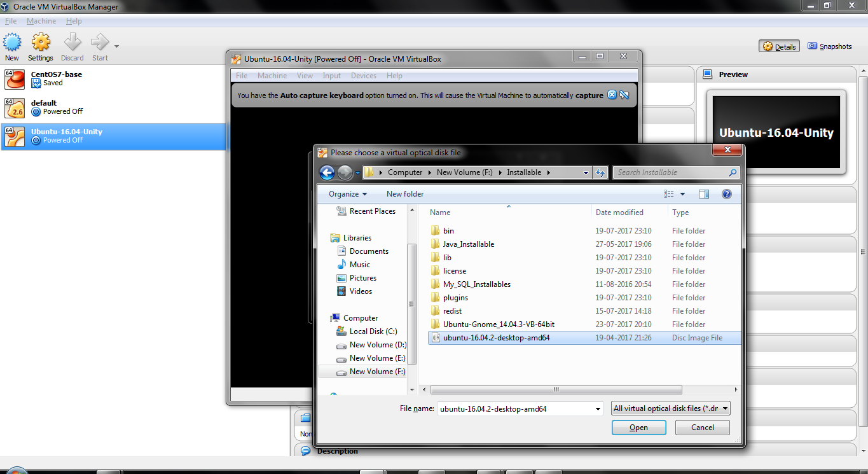
Task: Select Documents library
Action: click(362, 251)
